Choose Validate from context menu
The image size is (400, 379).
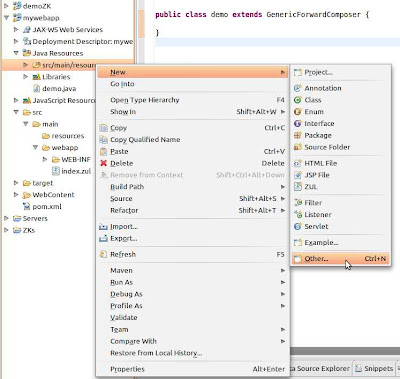[x=193, y=318]
